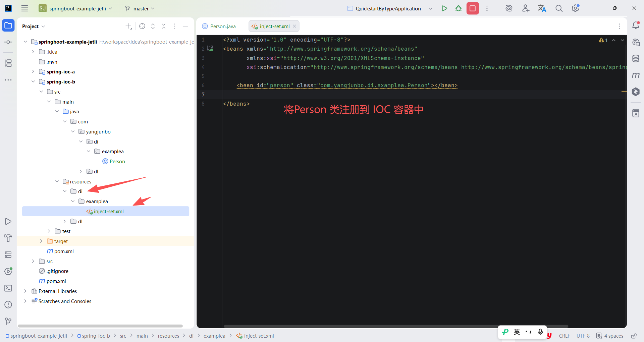Switch to Person.java tab
This screenshot has width=644, height=342.
(x=219, y=26)
